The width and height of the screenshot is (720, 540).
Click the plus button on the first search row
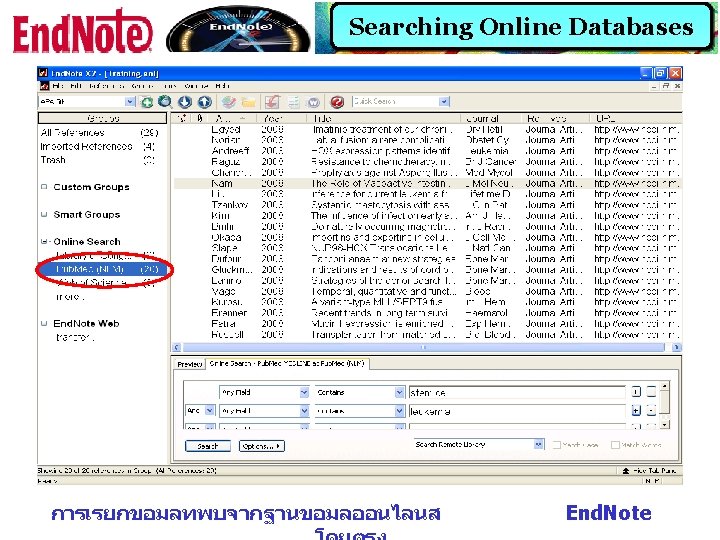636,392
